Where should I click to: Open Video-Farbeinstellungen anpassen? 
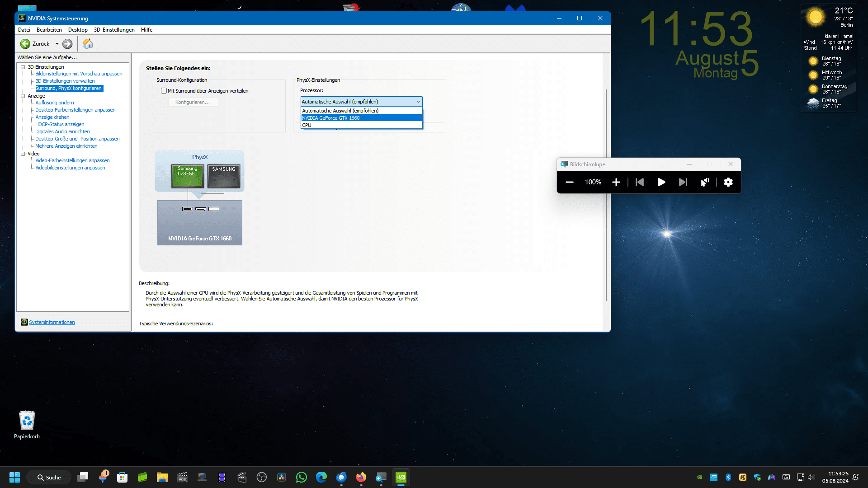(x=72, y=160)
